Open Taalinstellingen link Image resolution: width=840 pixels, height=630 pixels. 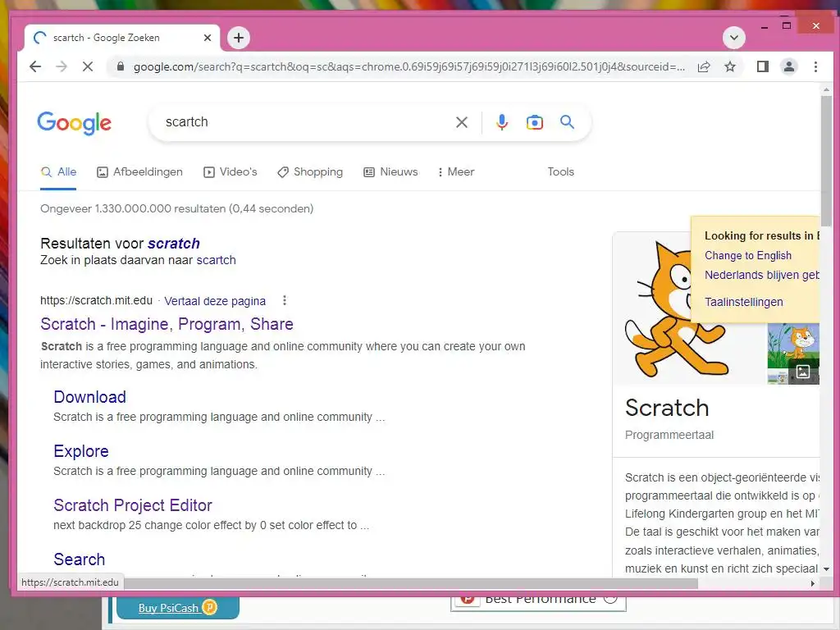743,302
